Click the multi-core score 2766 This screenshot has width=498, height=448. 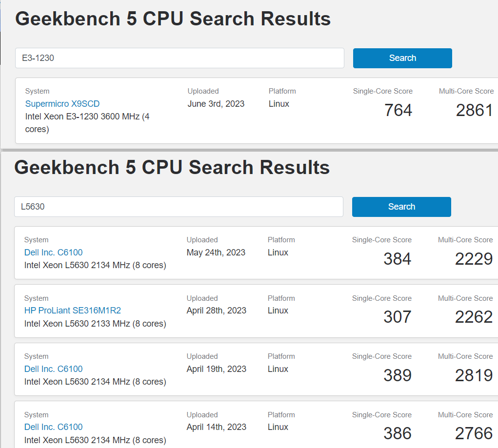pyautogui.click(x=473, y=433)
